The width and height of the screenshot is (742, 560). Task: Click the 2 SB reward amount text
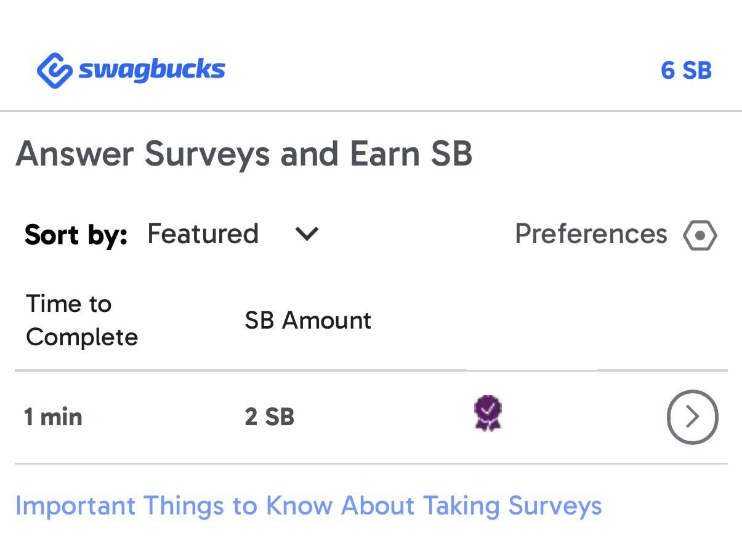(x=268, y=417)
